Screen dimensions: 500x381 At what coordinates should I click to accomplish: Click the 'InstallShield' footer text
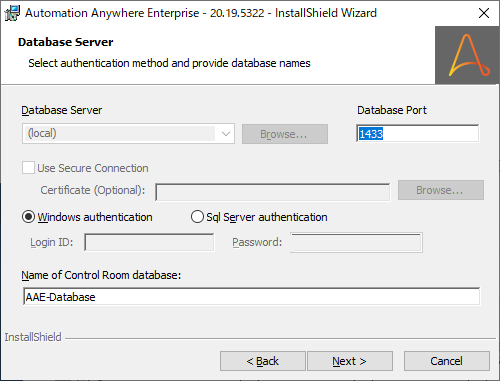click(x=33, y=337)
